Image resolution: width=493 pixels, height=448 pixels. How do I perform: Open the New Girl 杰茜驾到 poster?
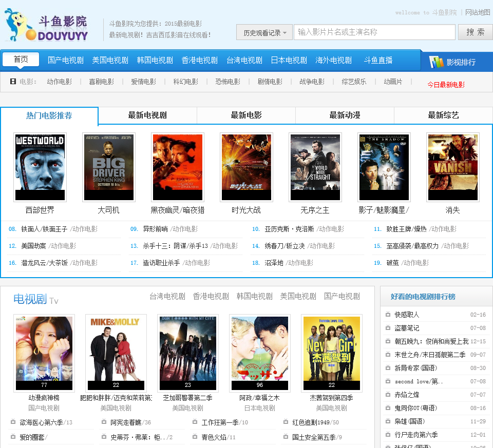pos(332,353)
